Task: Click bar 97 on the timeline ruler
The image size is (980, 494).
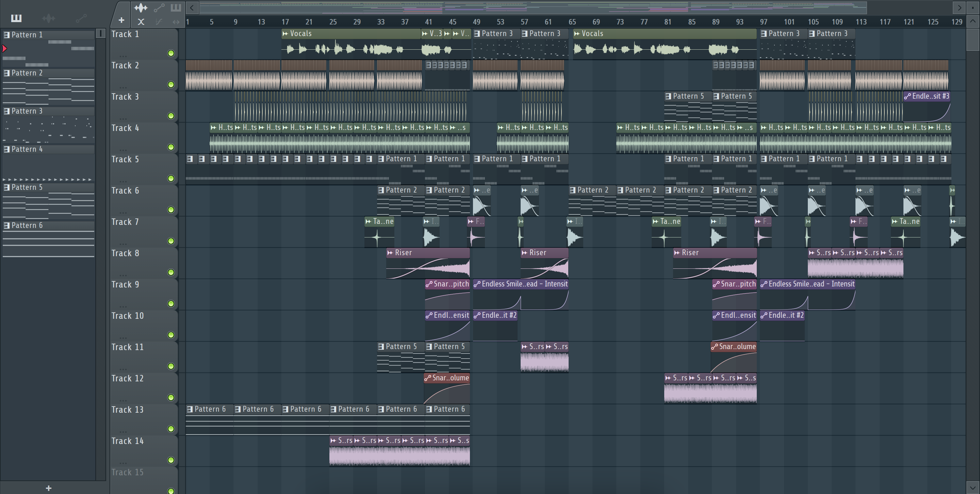Action: click(x=763, y=22)
